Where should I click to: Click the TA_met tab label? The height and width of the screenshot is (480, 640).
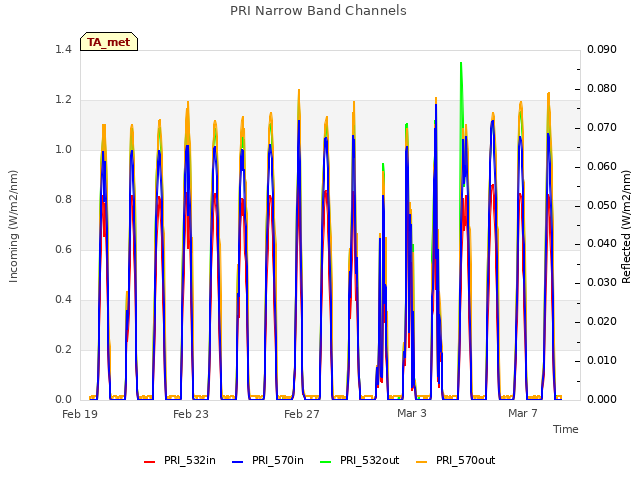tap(109, 42)
